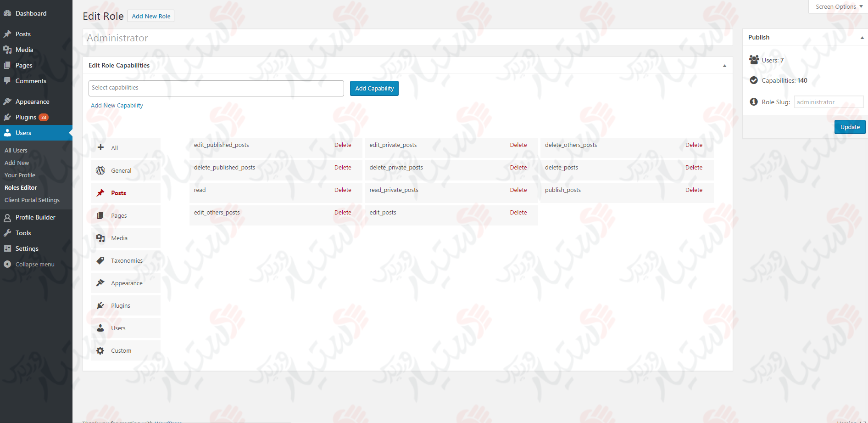Click the Select capabilities input field

point(216,88)
